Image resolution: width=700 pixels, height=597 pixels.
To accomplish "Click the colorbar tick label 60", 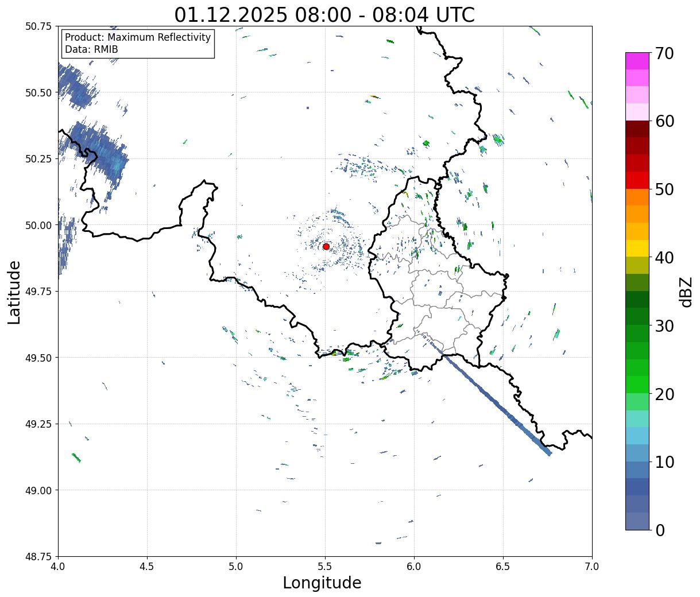I will pos(664,121).
